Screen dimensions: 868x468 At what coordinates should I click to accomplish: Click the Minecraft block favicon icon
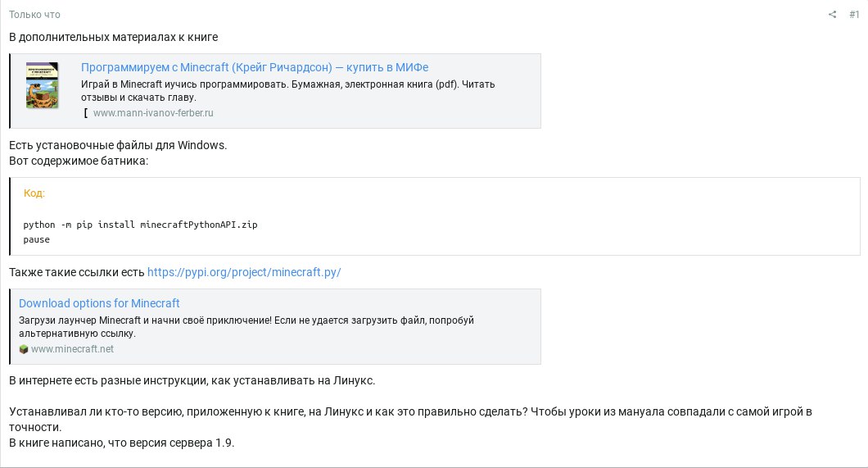click(23, 349)
